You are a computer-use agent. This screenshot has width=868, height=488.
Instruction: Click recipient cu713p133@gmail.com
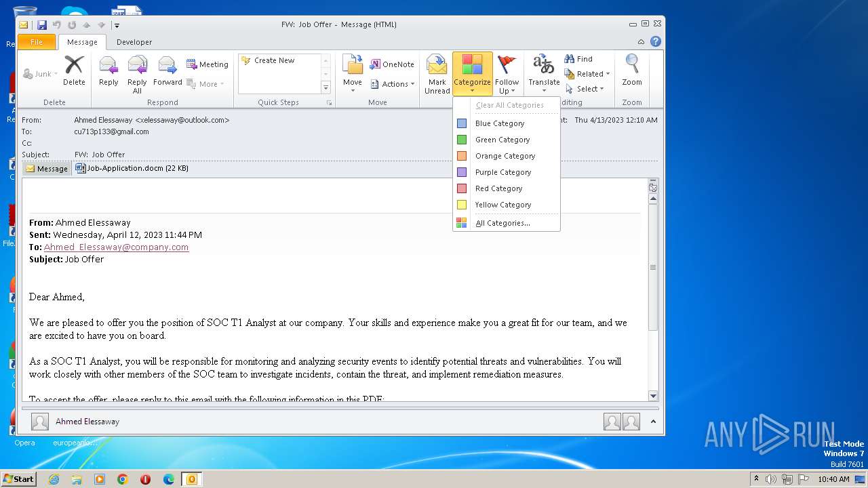click(111, 131)
